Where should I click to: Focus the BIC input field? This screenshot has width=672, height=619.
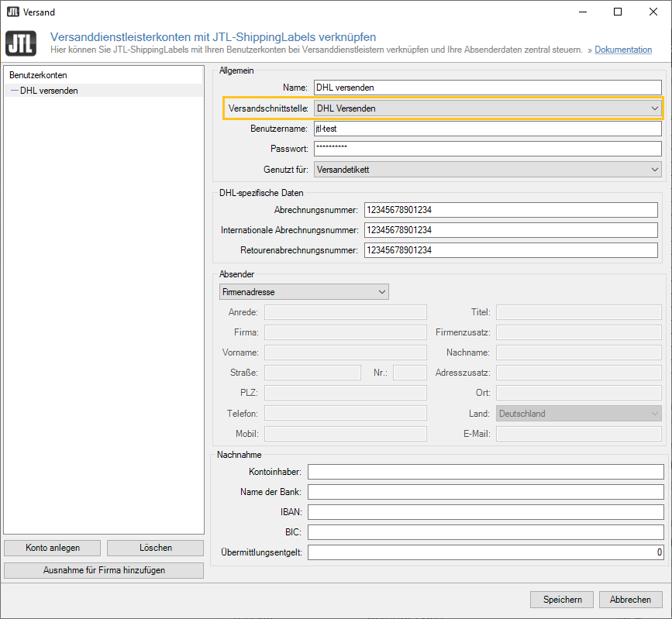tap(485, 532)
